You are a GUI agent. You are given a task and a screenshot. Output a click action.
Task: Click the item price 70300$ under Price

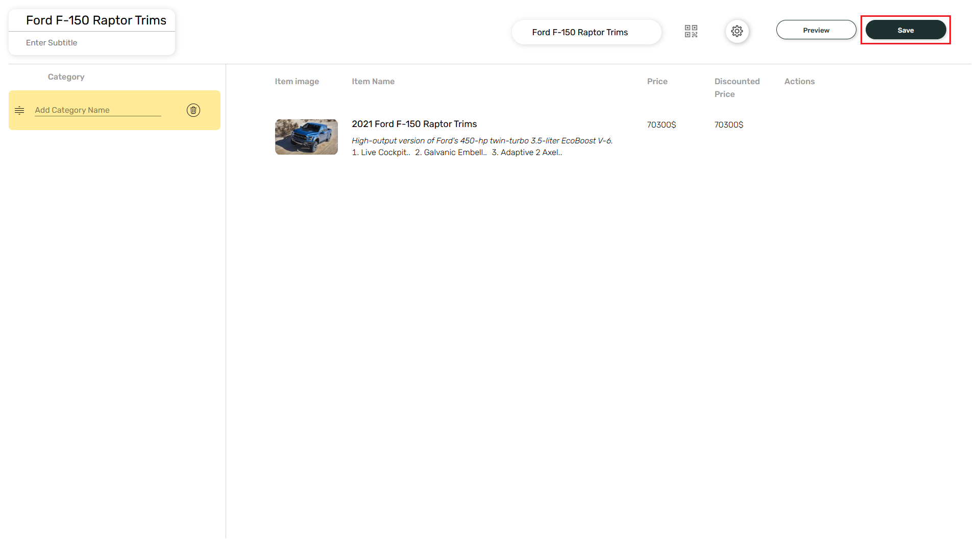tap(661, 125)
